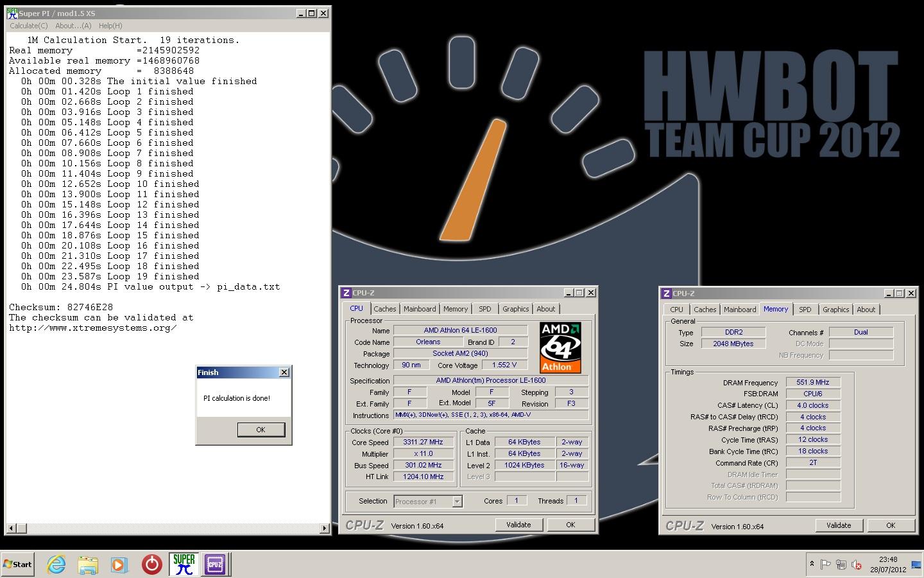This screenshot has width=924, height=578.
Task: Launch Windows Media Player taskbar icon
Action: click(119, 565)
